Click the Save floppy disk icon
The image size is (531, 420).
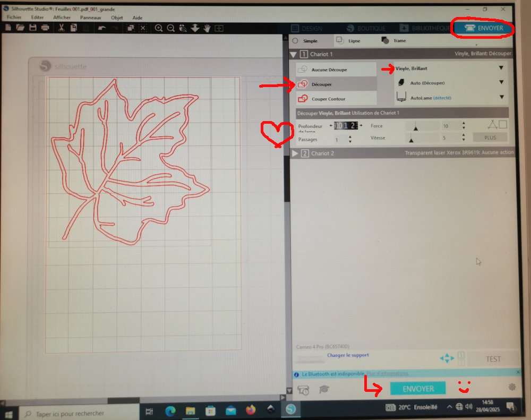[33, 28]
